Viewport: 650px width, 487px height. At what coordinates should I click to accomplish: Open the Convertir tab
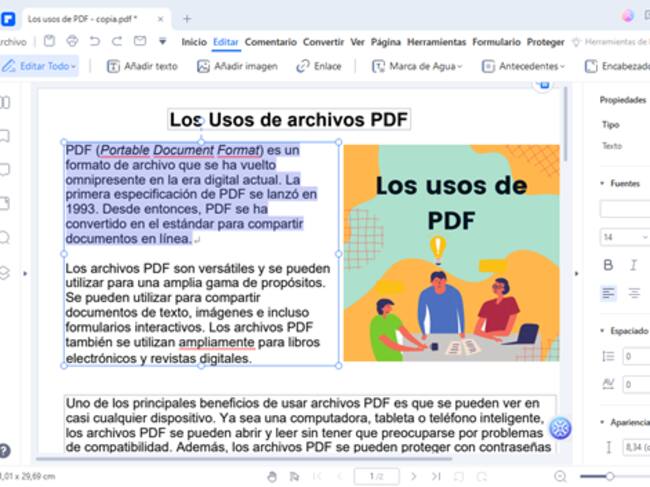pyautogui.click(x=323, y=42)
